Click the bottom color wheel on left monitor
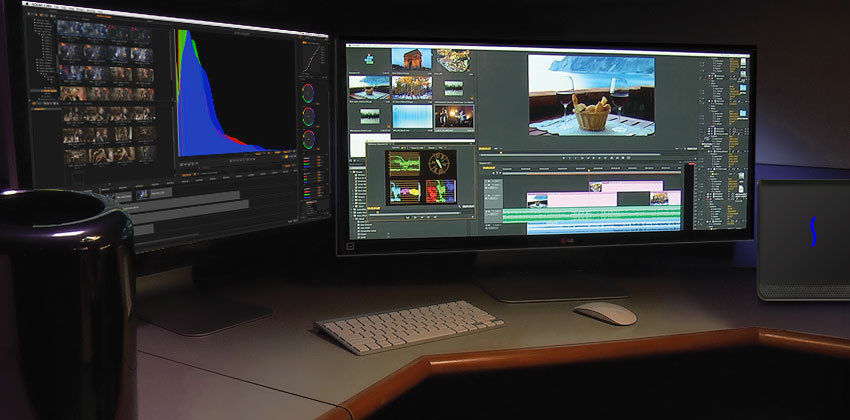850x420 pixels. tap(309, 139)
